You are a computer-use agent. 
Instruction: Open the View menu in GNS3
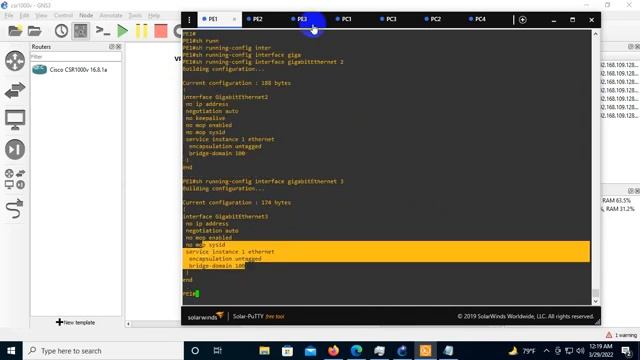[41, 16]
